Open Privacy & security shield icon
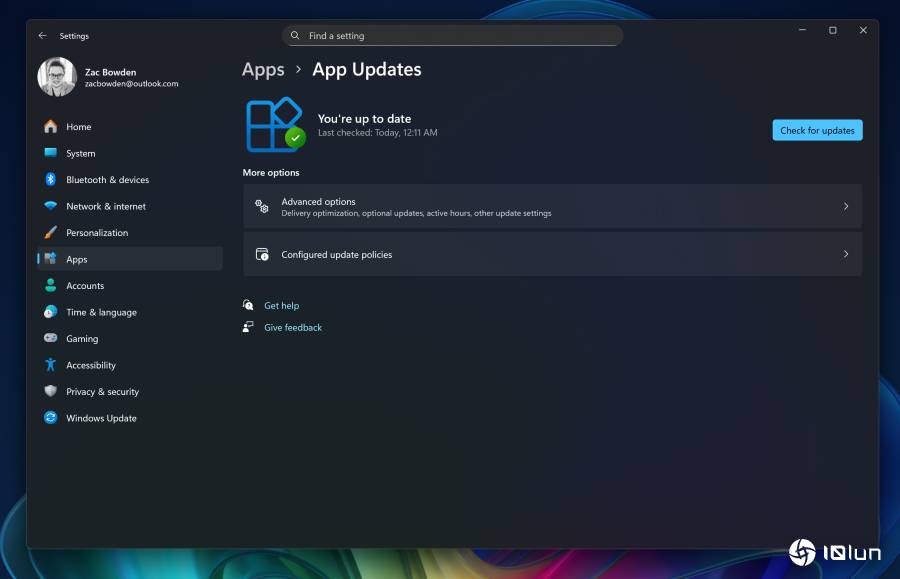This screenshot has height=579, width=900. tap(50, 392)
